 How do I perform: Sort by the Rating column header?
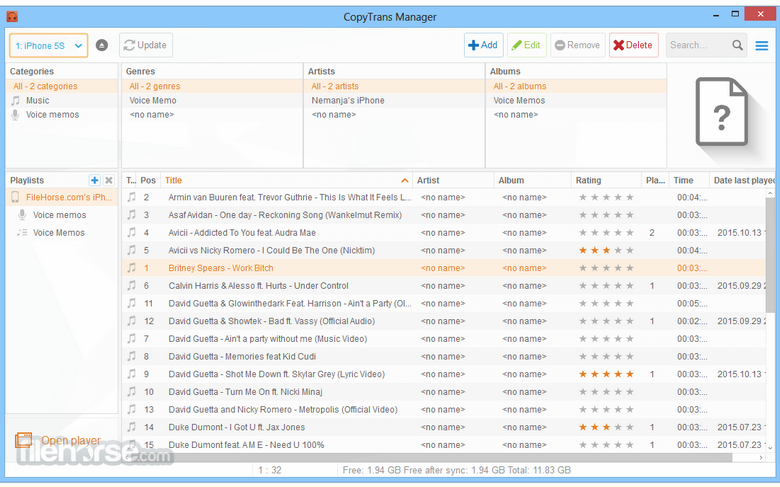606,180
